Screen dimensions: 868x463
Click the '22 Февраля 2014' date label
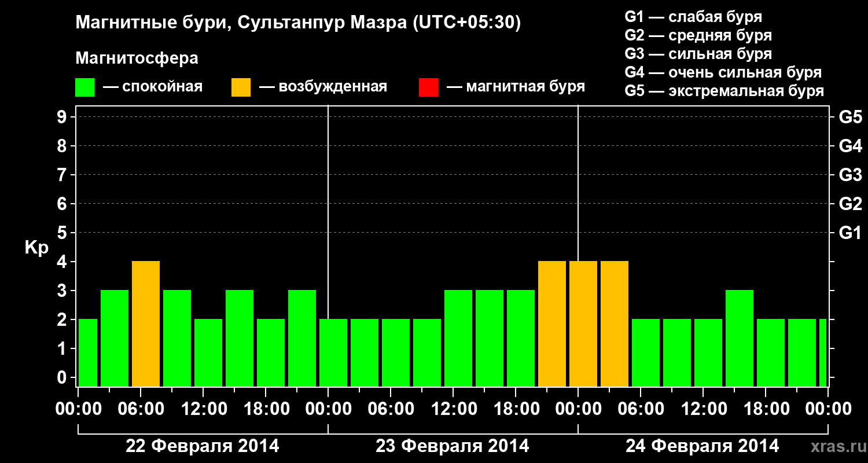coord(203,446)
